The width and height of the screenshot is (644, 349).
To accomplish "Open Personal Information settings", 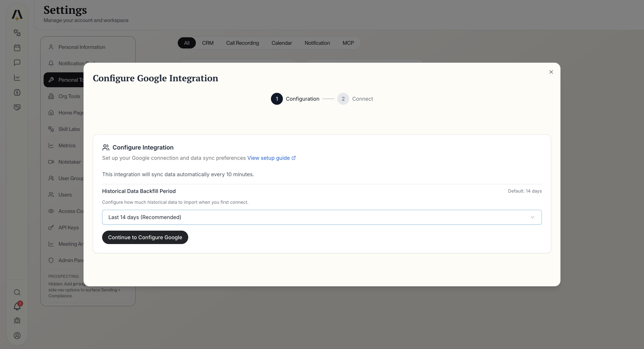I will tap(88, 47).
